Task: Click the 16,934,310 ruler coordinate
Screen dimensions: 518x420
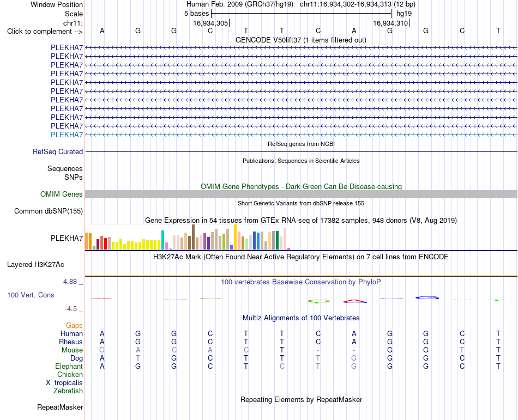Action: [x=390, y=23]
